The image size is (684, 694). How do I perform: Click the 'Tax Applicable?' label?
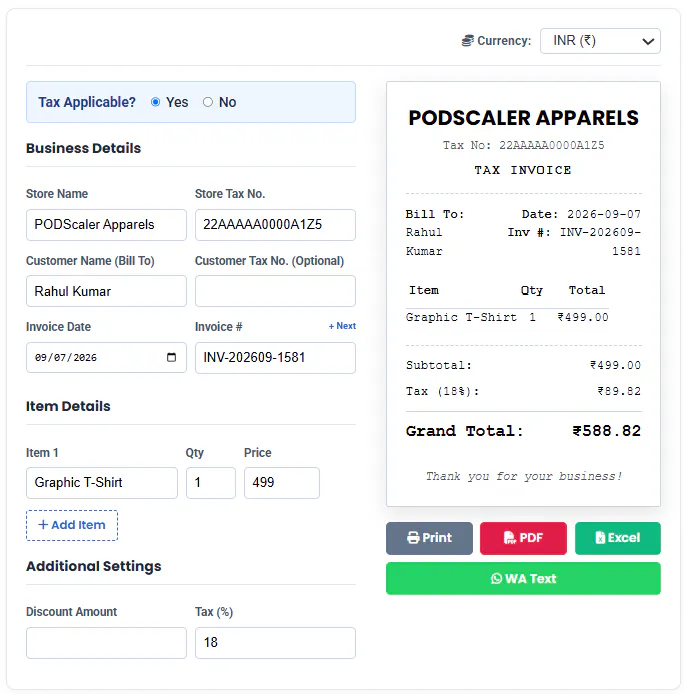pyautogui.click(x=87, y=102)
